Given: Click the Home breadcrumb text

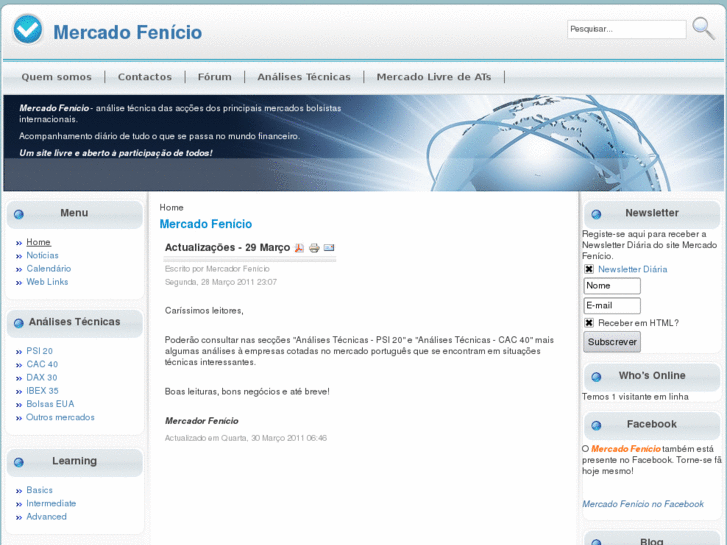Looking at the screenshot, I should point(172,208).
